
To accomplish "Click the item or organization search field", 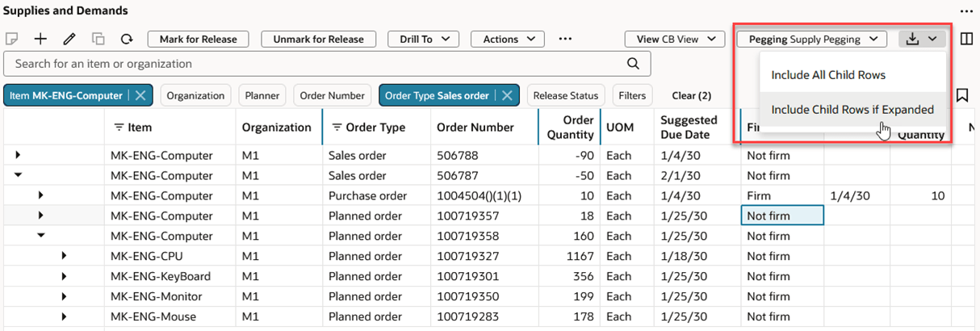I will [315, 63].
